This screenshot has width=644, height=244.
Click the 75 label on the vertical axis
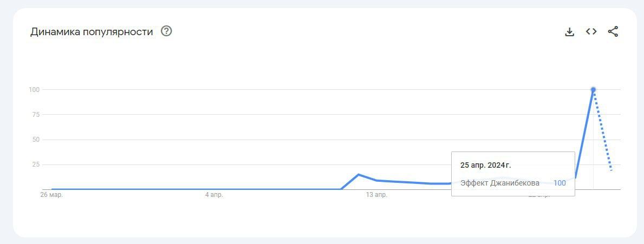36,115
